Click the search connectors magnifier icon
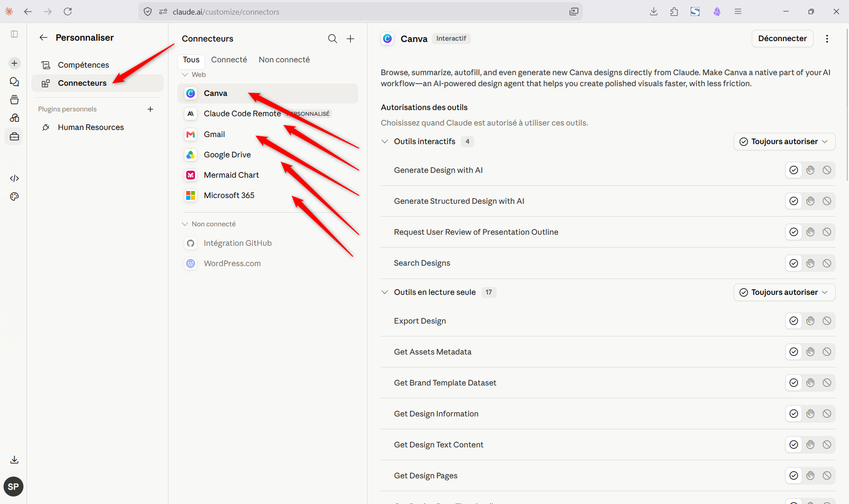The image size is (849, 504). click(x=333, y=38)
